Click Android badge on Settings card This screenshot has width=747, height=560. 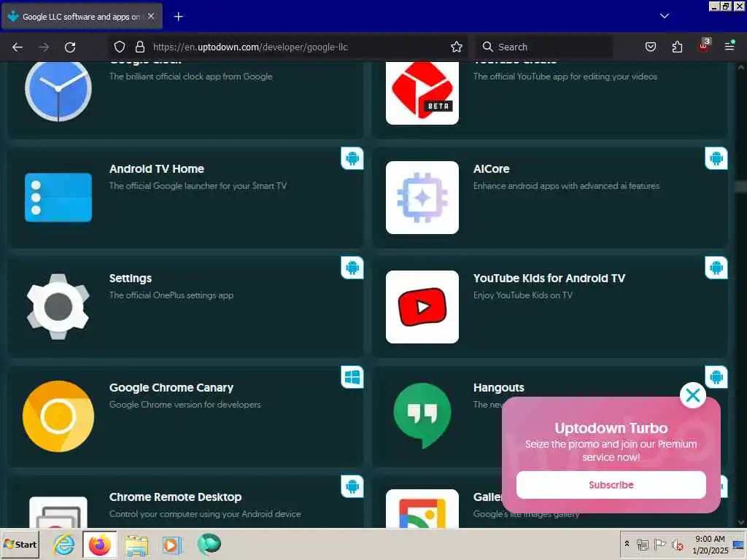point(352,268)
